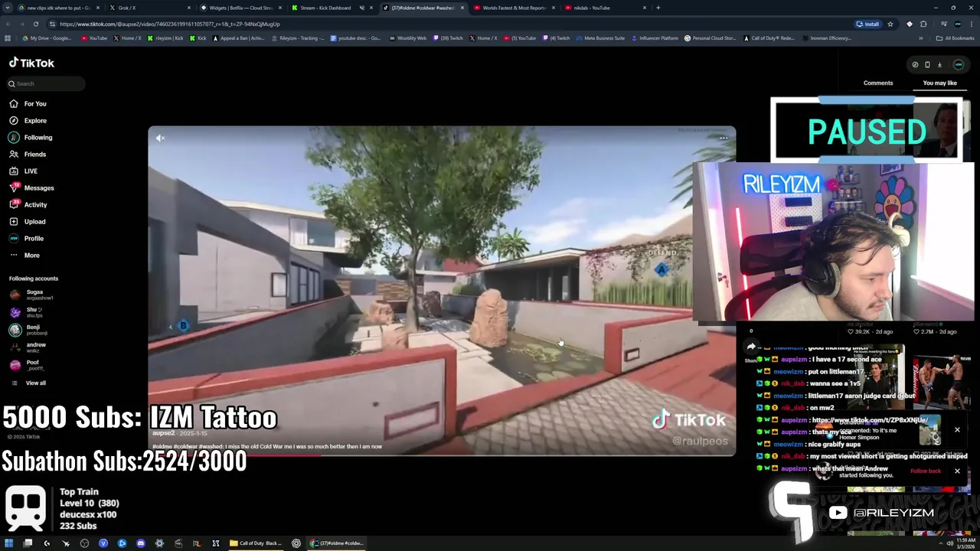This screenshot has width=980, height=551.
Task: Open Windows Start menu
Action: click(9, 543)
